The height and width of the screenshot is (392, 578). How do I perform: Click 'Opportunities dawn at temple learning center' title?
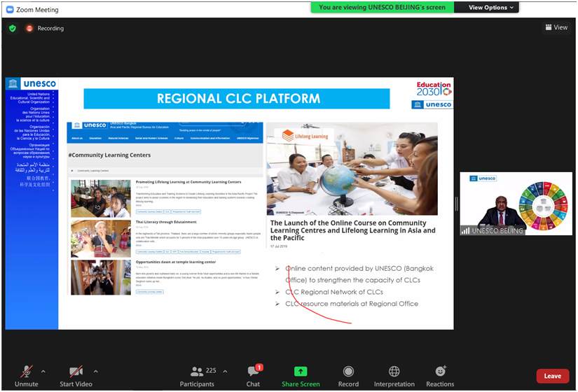click(x=176, y=262)
